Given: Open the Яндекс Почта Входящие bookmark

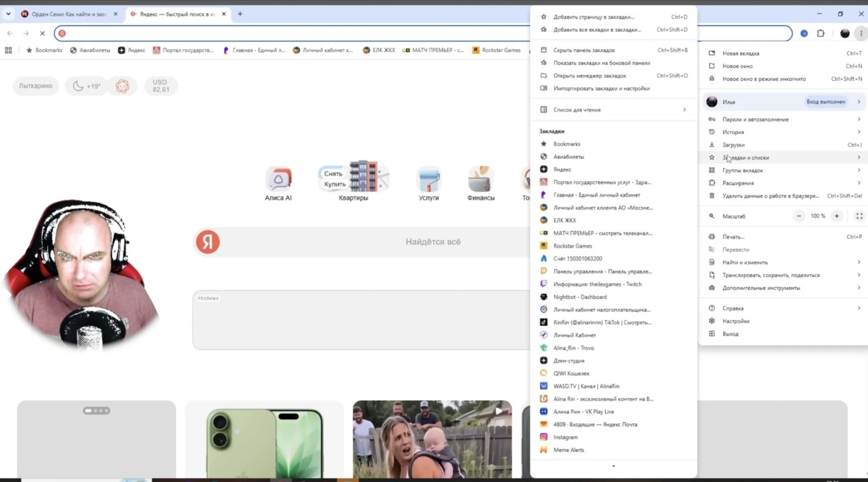Looking at the screenshot, I should tap(613, 424).
